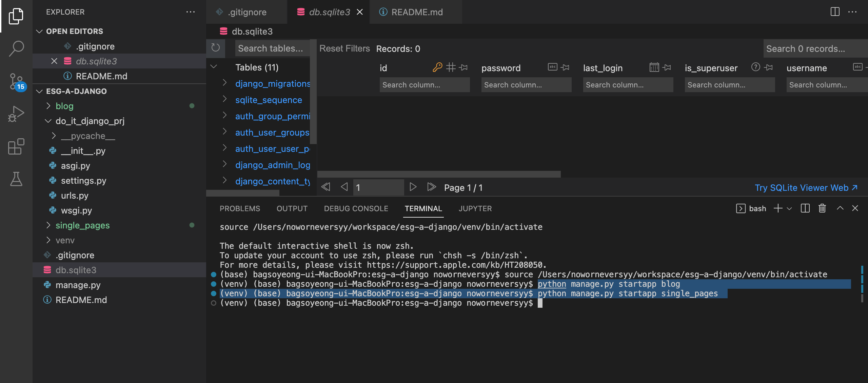868x383 pixels.
Task: Open manage.py in the file tree
Action: (78, 285)
